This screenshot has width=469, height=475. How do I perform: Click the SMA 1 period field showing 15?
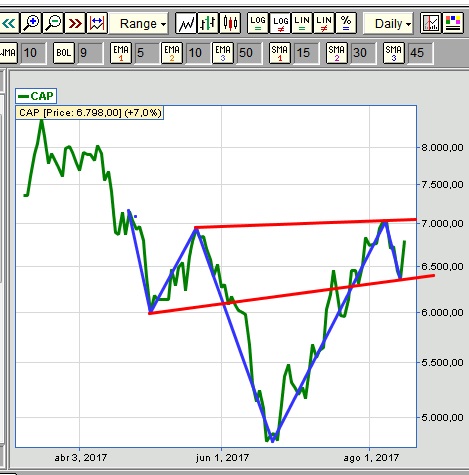[x=306, y=53]
